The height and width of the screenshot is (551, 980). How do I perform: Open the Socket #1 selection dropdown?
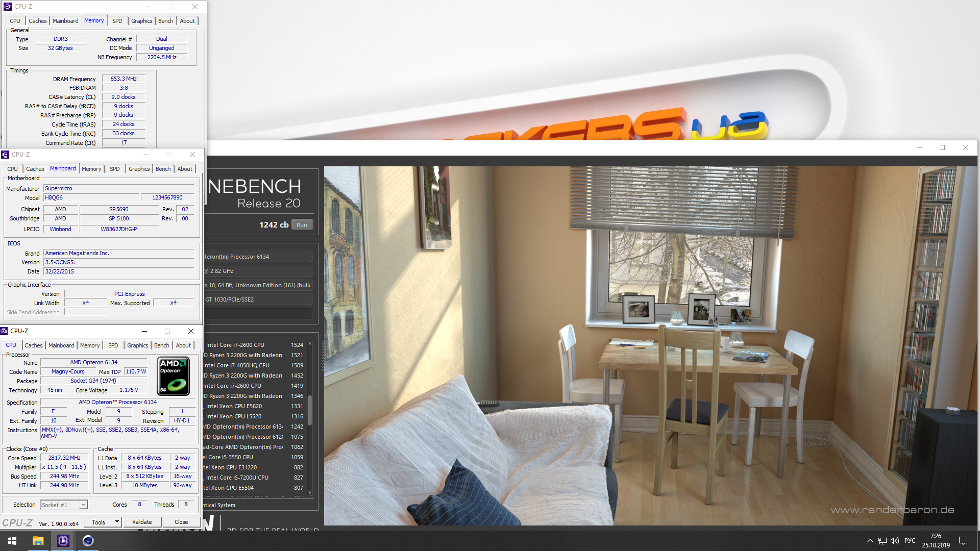point(64,505)
